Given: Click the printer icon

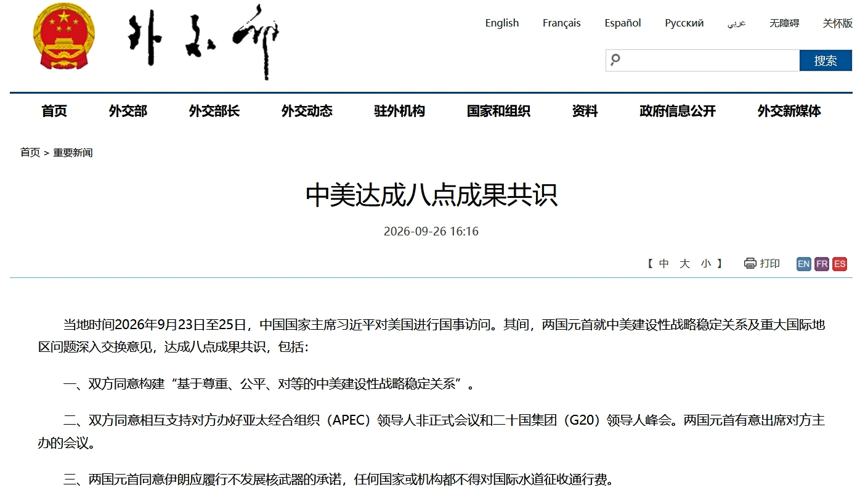Looking at the screenshot, I should pos(750,264).
